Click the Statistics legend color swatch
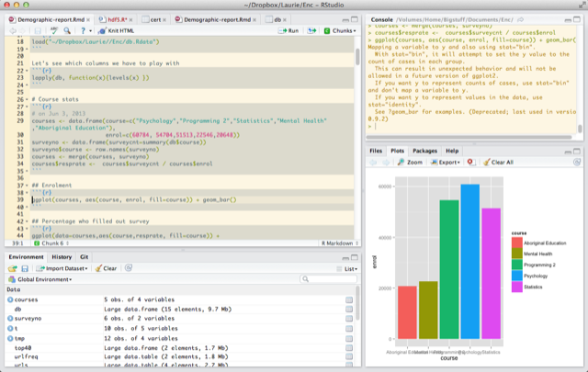588x372 pixels. pyautogui.click(x=517, y=287)
